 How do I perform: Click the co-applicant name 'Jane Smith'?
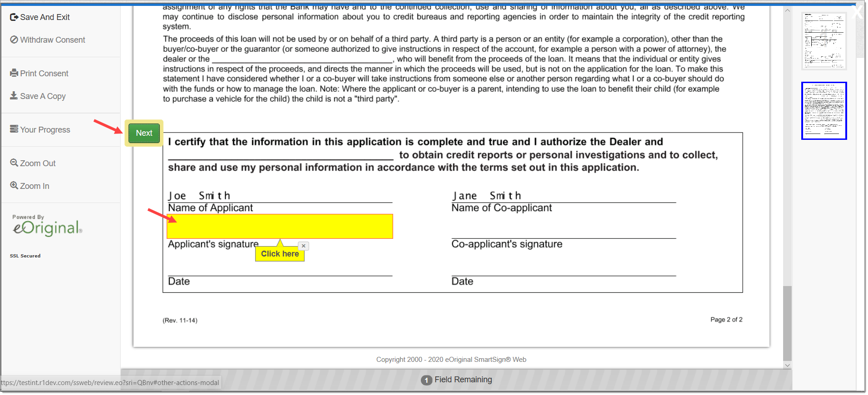click(486, 196)
